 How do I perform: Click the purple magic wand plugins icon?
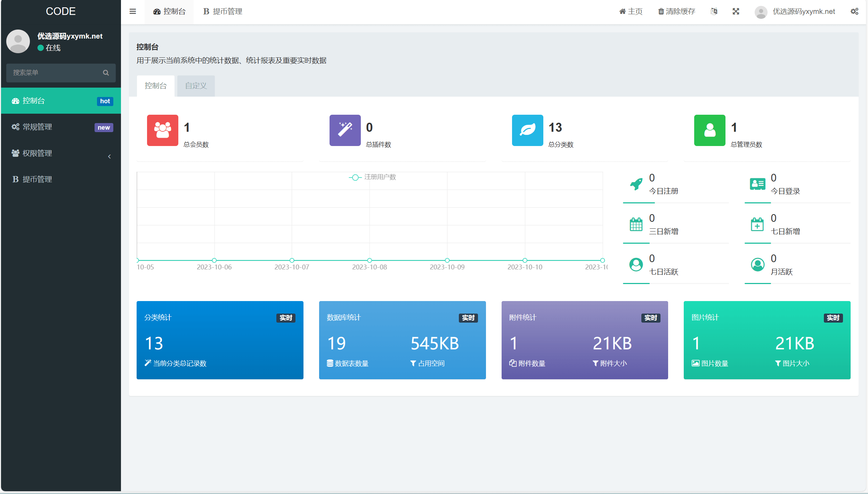(345, 130)
